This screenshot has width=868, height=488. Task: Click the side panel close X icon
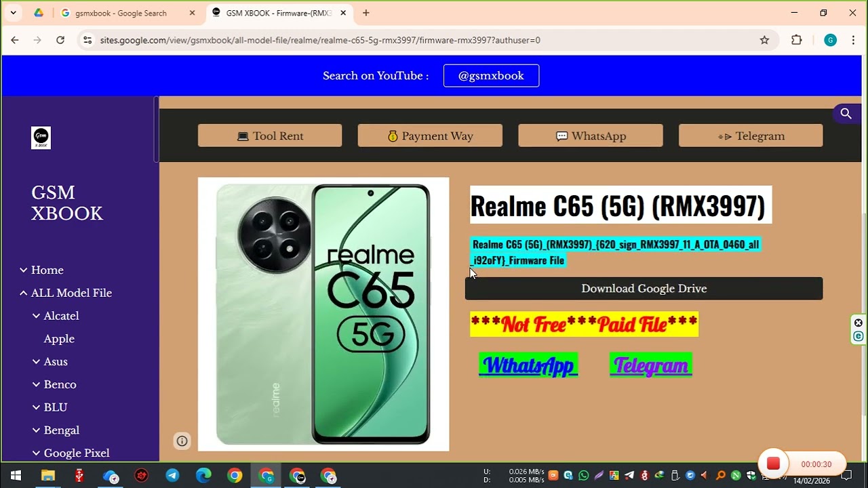coord(859,323)
